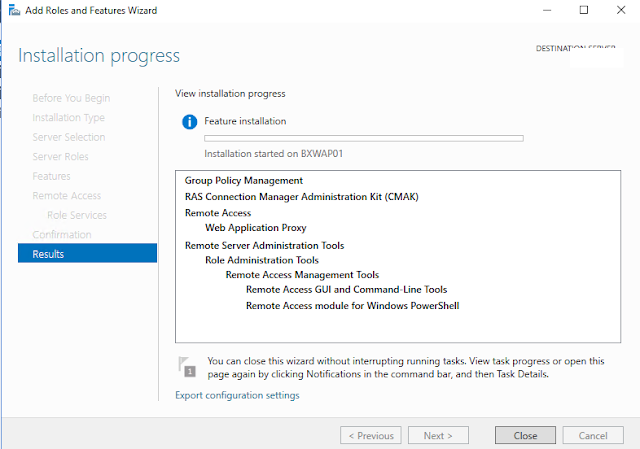The height and width of the screenshot is (449, 640).
Task: Click Remote Access GUI and Command-Line Tools
Action: pyautogui.click(x=347, y=289)
